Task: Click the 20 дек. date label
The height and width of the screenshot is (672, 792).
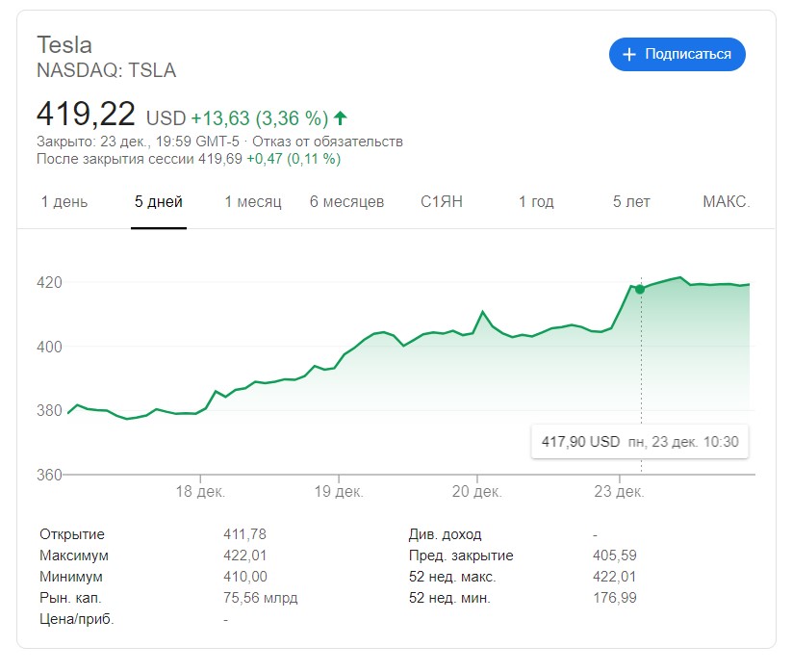Action: tap(478, 492)
